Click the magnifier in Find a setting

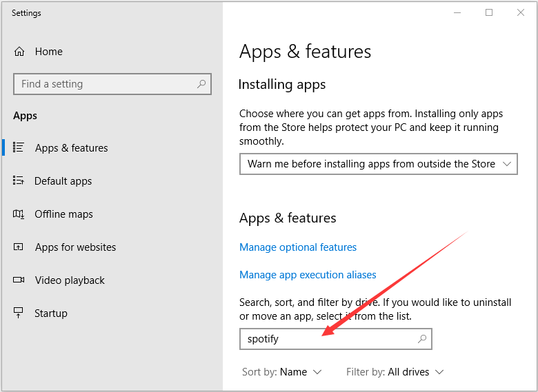[x=201, y=83]
